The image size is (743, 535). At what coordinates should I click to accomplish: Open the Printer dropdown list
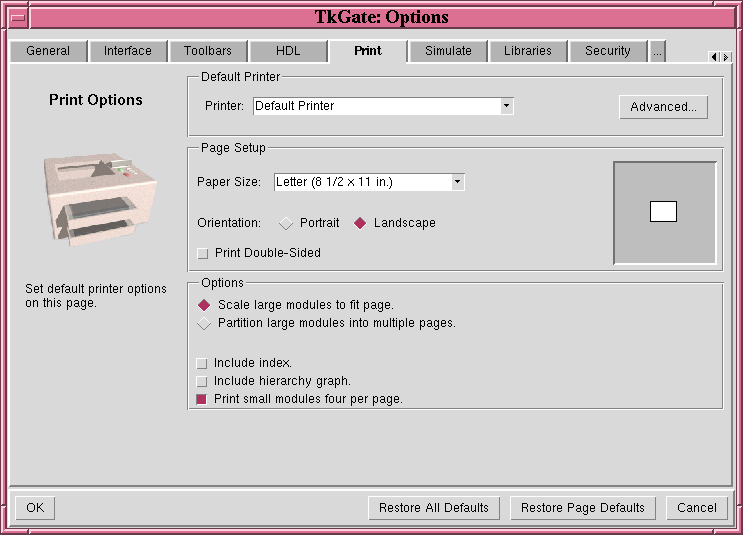click(x=506, y=106)
